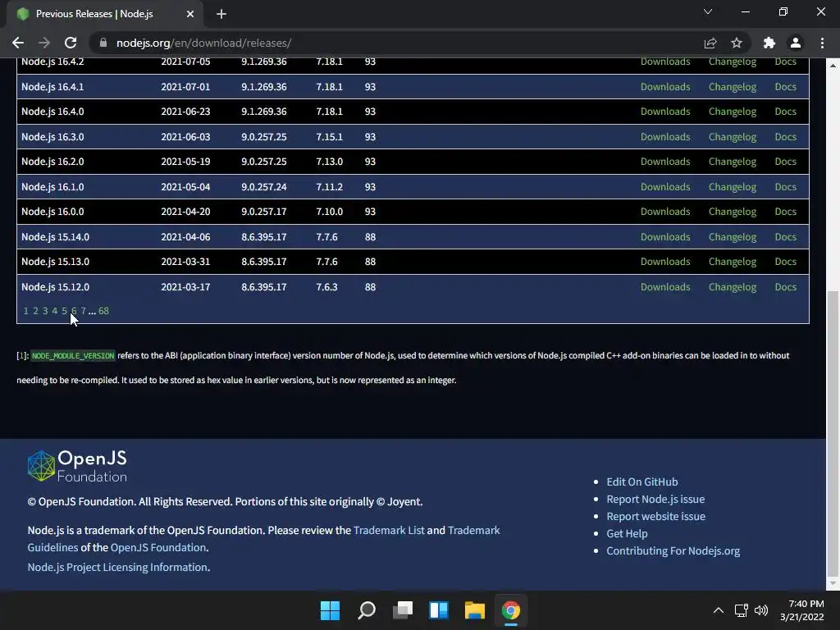840x630 pixels.
Task: Reload the Node.js releases page
Action: pyautogui.click(x=71, y=43)
